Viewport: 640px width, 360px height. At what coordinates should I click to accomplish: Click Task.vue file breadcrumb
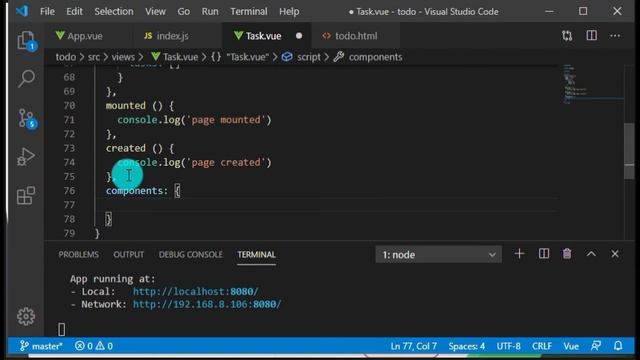175,57
